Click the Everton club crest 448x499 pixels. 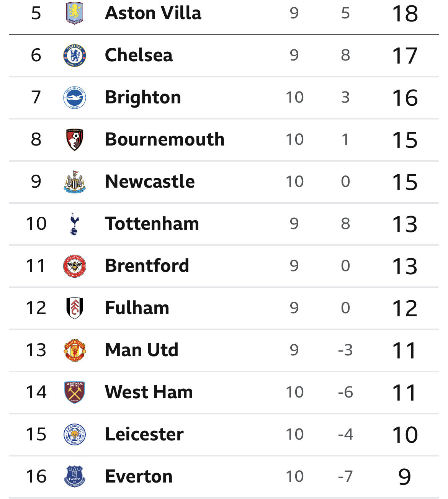click(75, 476)
